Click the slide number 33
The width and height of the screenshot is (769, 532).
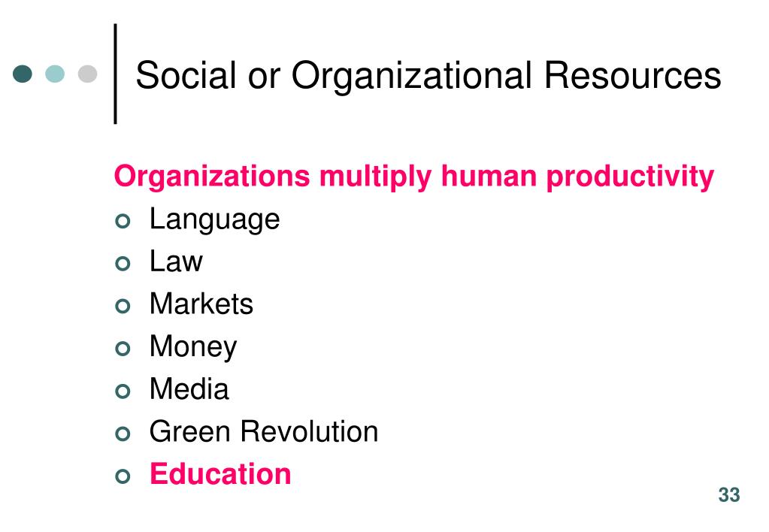click(x=729, y=494)
